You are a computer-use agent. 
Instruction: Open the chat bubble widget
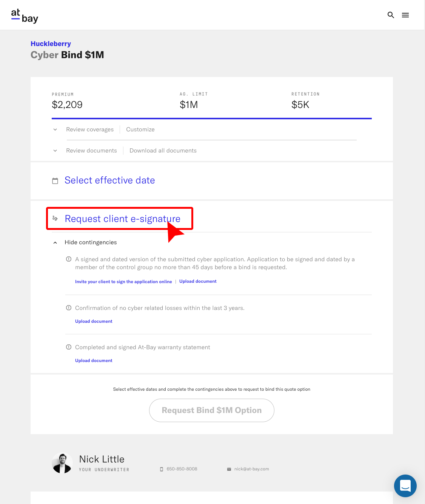click(x=405, y=486)
